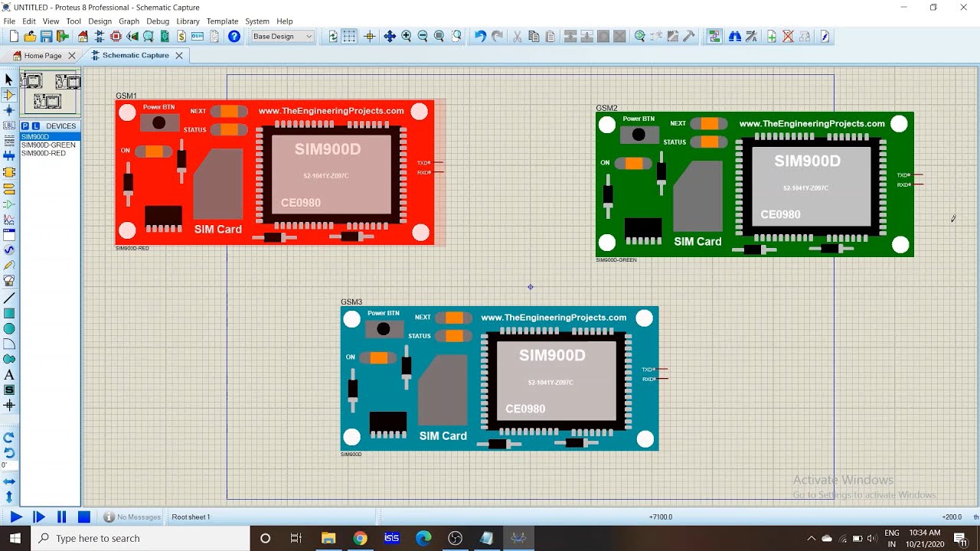Click the Redraw display icon

tap(333, 37)
